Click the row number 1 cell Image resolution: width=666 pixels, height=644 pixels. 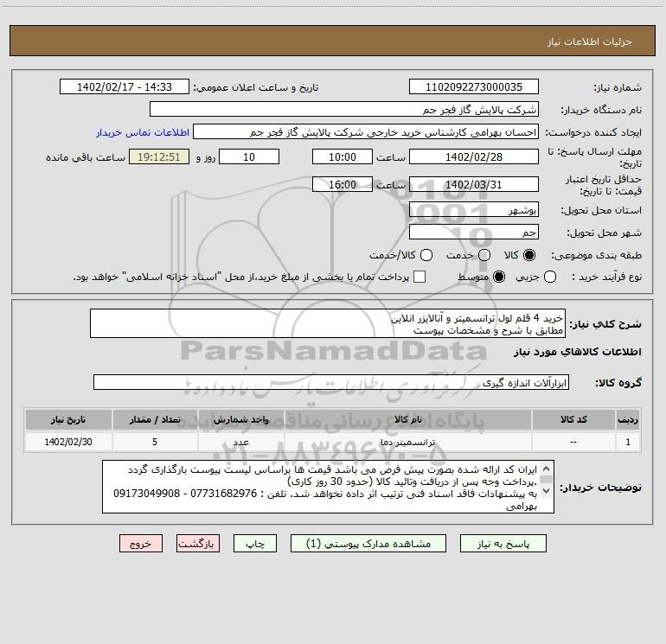tap(628, 442)
